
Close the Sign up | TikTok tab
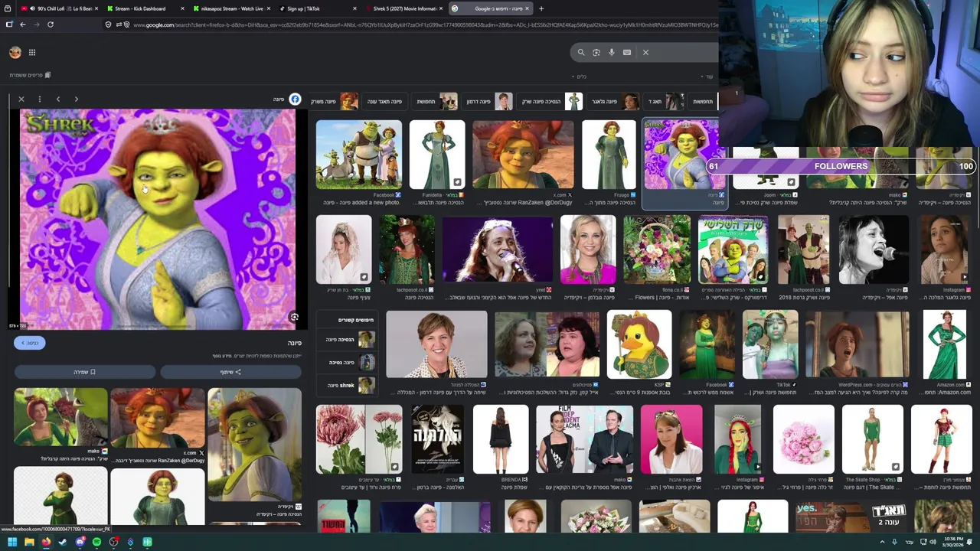354,8
